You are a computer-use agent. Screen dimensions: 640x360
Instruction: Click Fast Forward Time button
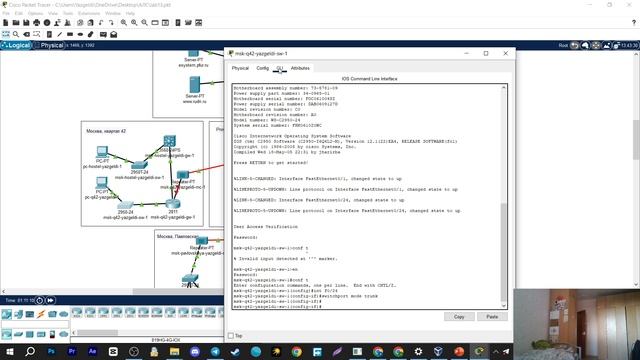point(50,300)
